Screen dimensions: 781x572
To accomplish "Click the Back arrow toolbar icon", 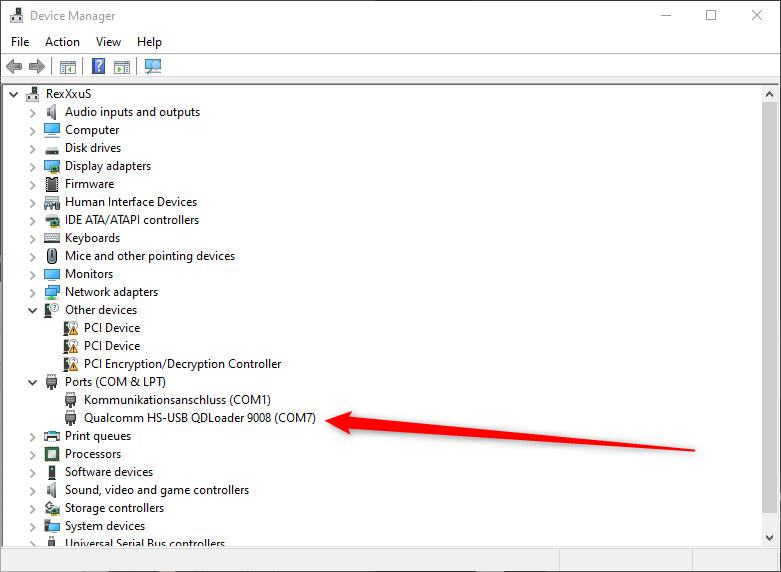I will [14, 66].
